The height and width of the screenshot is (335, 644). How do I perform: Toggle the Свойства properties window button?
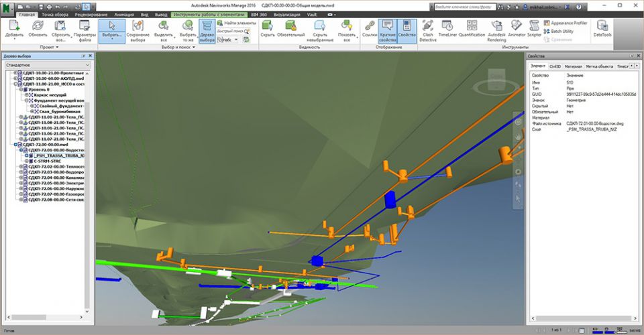(x=407, y=31)
